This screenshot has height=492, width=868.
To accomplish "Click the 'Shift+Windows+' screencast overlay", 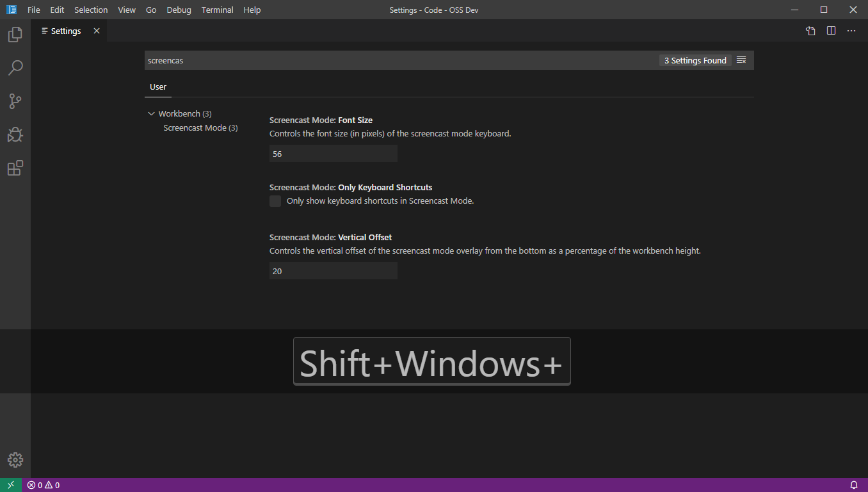I will pyautogui.click(x=432, y=361).
